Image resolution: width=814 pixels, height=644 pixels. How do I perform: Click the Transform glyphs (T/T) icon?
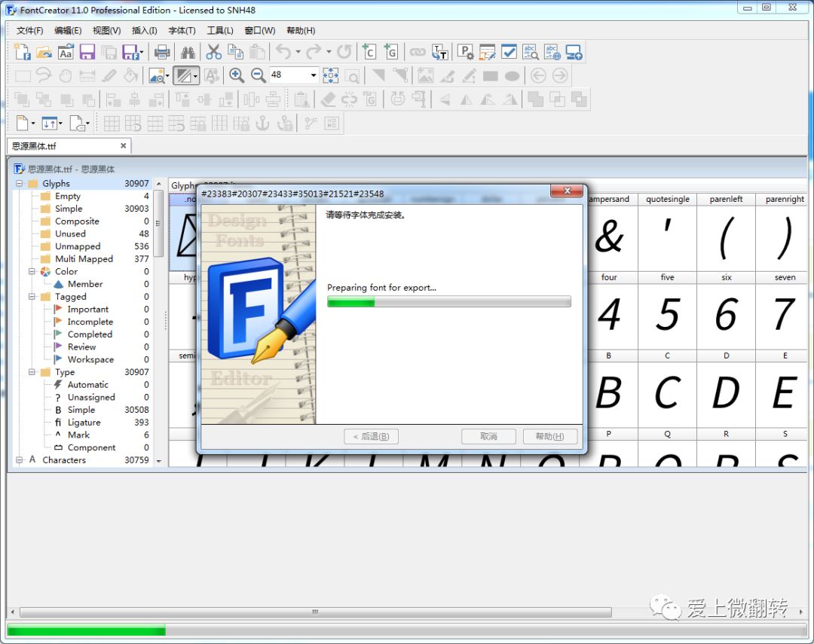coord(439,52)
